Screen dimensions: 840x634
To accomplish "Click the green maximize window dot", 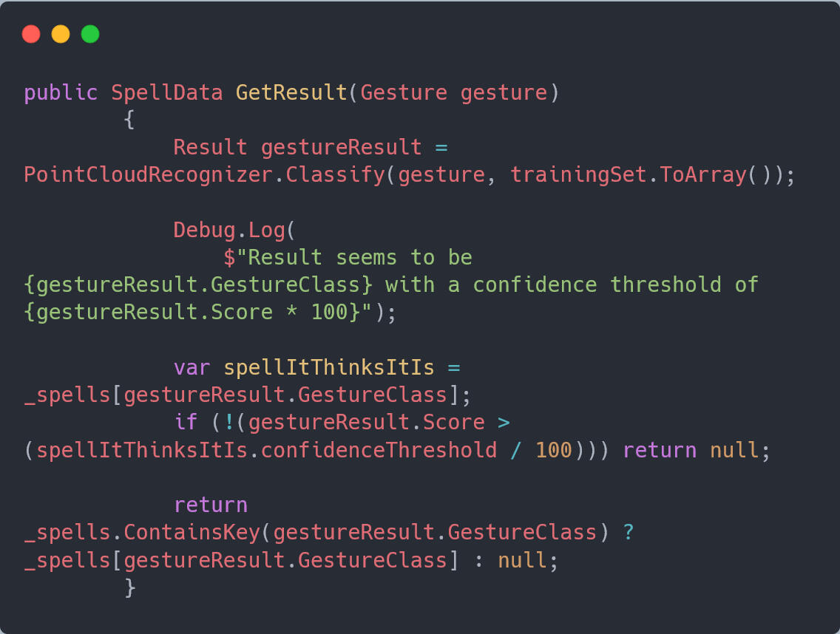I will 90,34.
